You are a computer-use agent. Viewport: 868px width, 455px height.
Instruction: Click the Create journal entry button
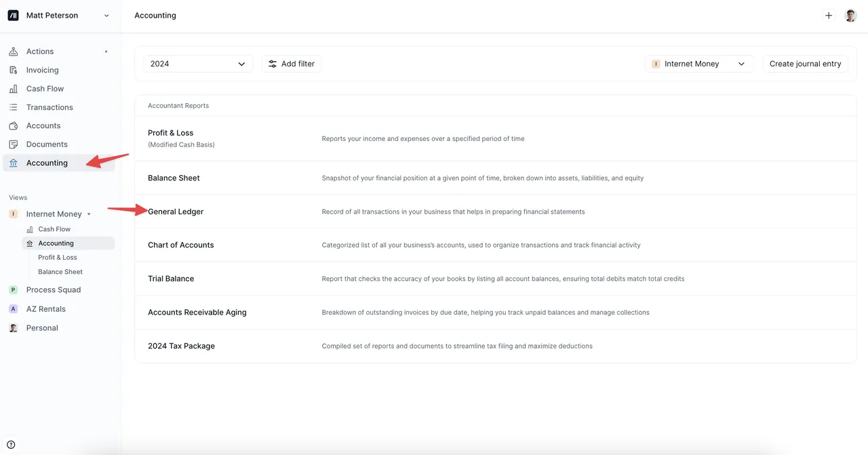(805, 64)
